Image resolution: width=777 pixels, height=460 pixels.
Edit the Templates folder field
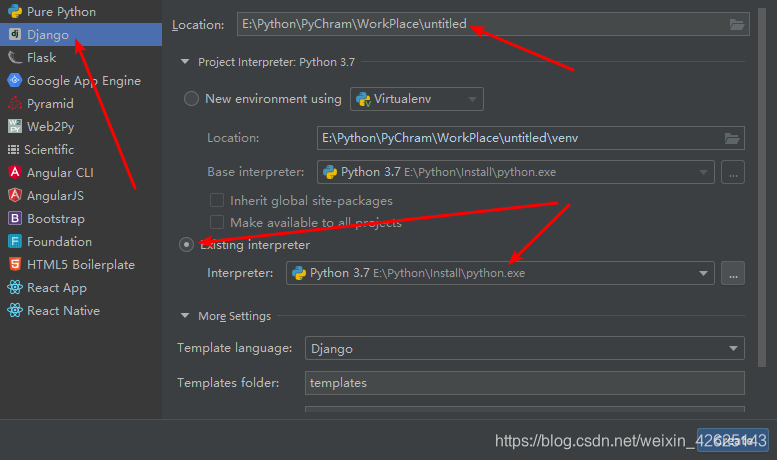[x=525, y=383]
